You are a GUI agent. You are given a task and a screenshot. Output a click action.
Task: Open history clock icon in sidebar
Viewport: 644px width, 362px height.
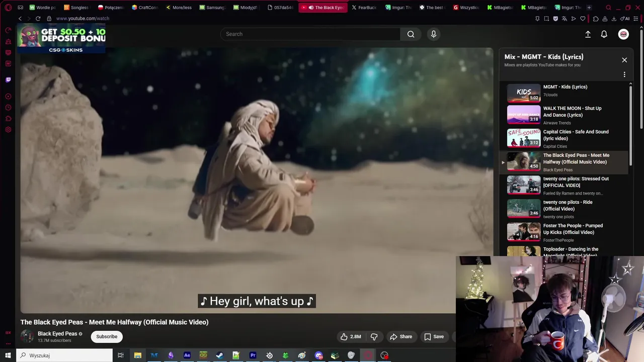pos(8,108)
